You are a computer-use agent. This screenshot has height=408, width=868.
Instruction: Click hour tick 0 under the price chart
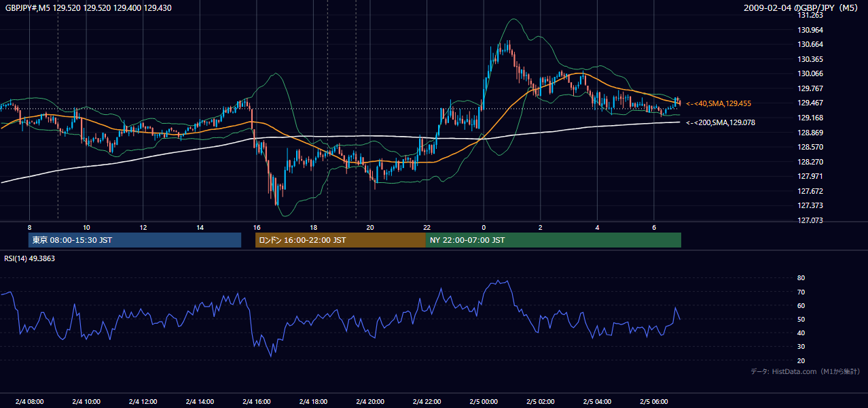click(x=484, y=227)
